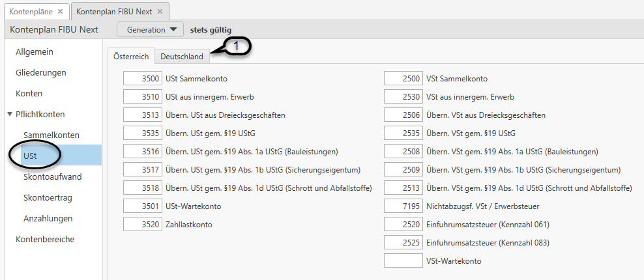Open the Generation dropdown
The height and width of the screenshot is (280, 644).
tap(150, 30)
